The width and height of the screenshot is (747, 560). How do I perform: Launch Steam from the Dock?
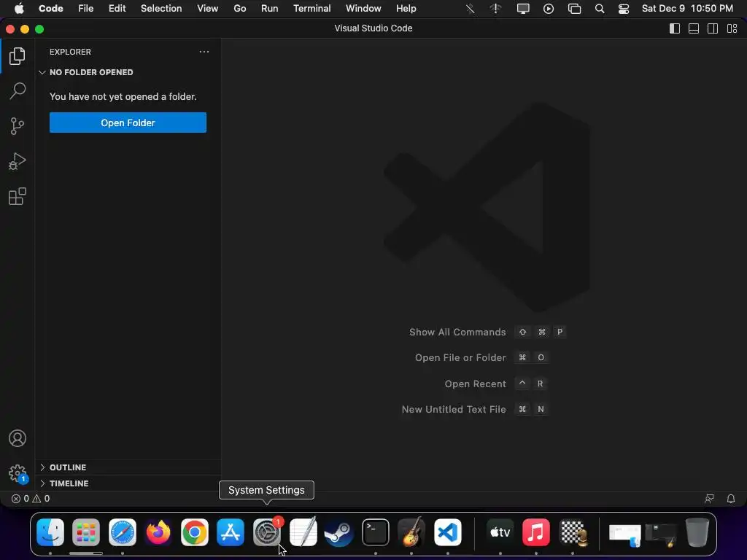pos(339,532)
